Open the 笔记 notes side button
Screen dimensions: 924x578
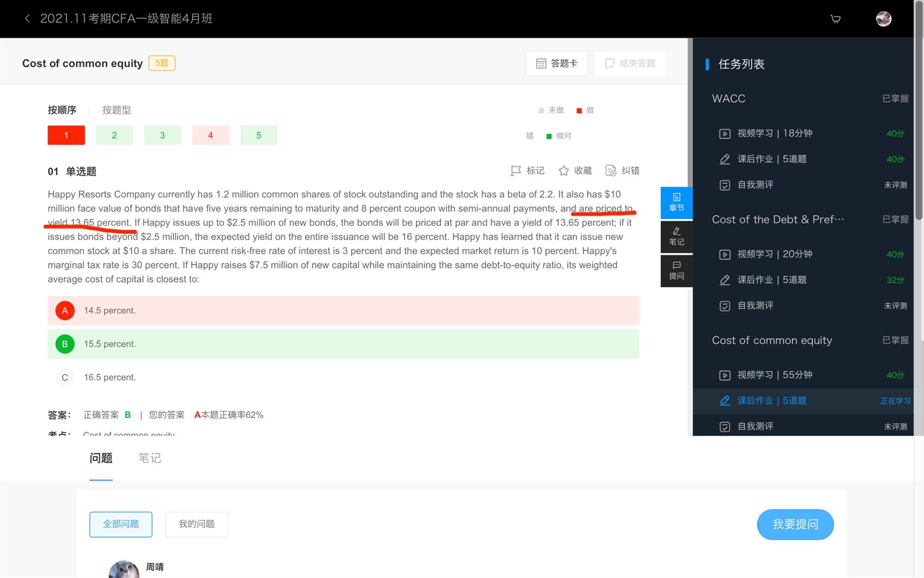point(676,236)
